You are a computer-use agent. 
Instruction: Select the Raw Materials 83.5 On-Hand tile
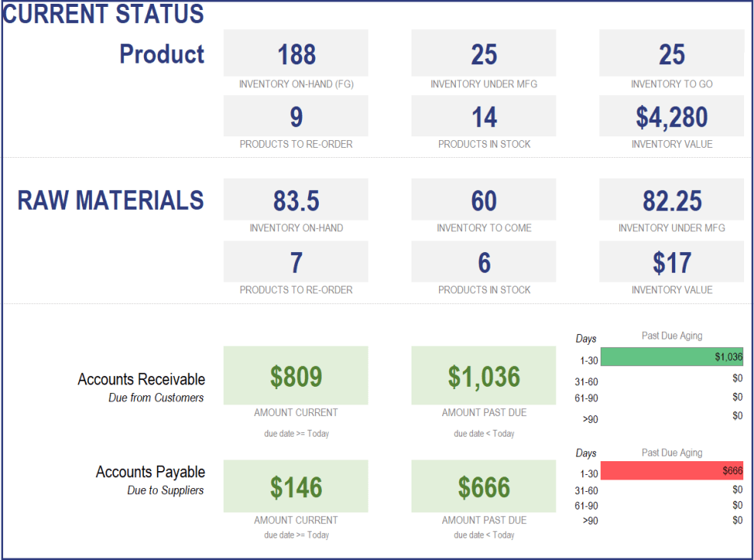(x=296, y=199)
